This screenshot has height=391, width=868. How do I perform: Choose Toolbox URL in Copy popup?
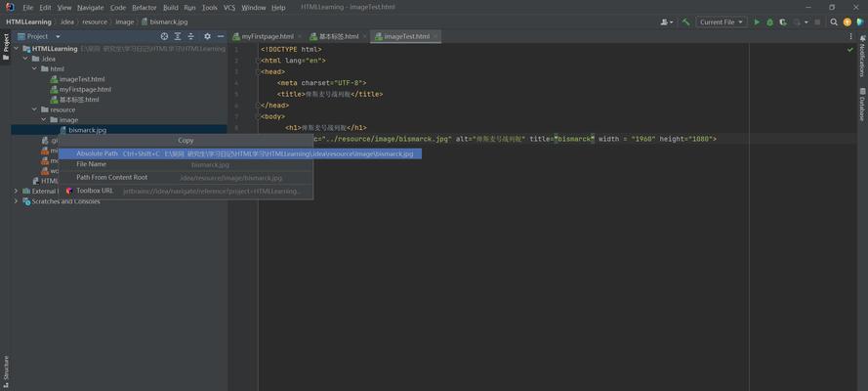coord(186,191)
